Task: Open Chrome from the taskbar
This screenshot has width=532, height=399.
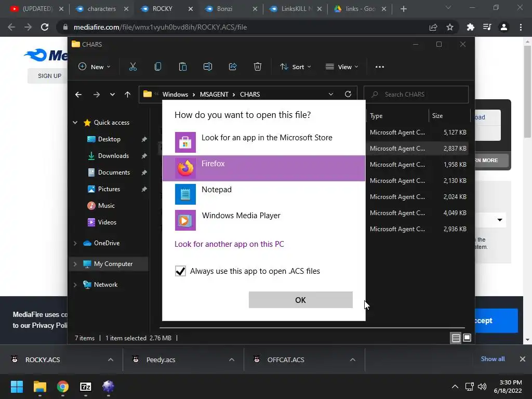Action: [x=63, y=387]
